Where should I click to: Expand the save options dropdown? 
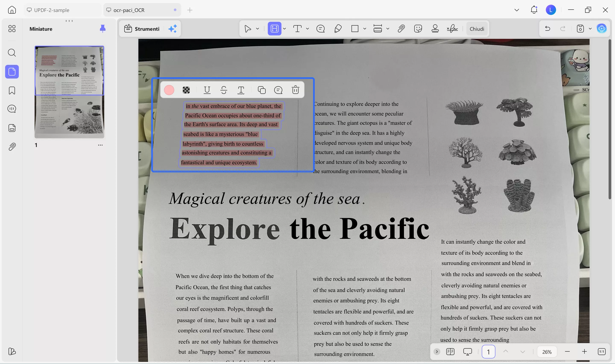pos(590,28)
